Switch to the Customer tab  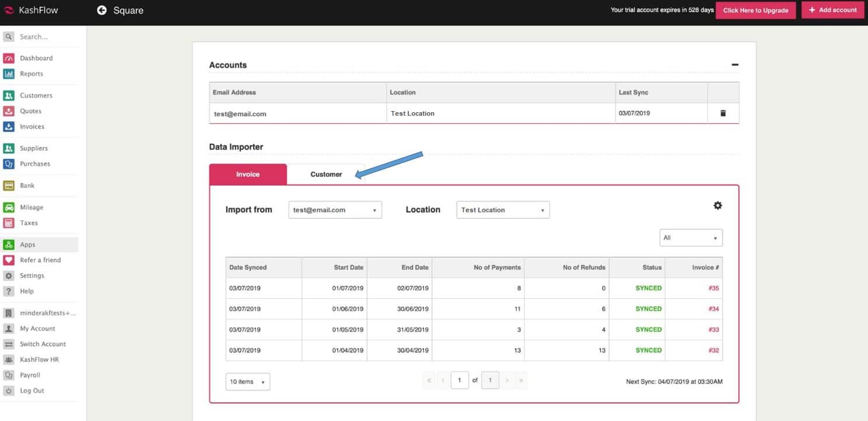326,175
